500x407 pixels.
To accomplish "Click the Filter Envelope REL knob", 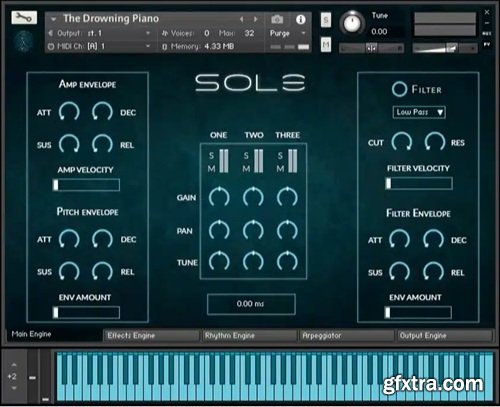I will pos(433,271).
